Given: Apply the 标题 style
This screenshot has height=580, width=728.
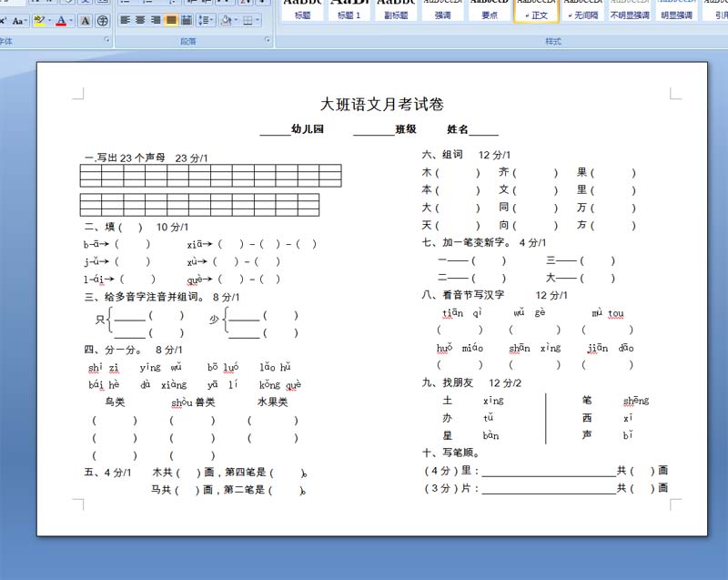Looking at the screenshot, I should point(303,10).
